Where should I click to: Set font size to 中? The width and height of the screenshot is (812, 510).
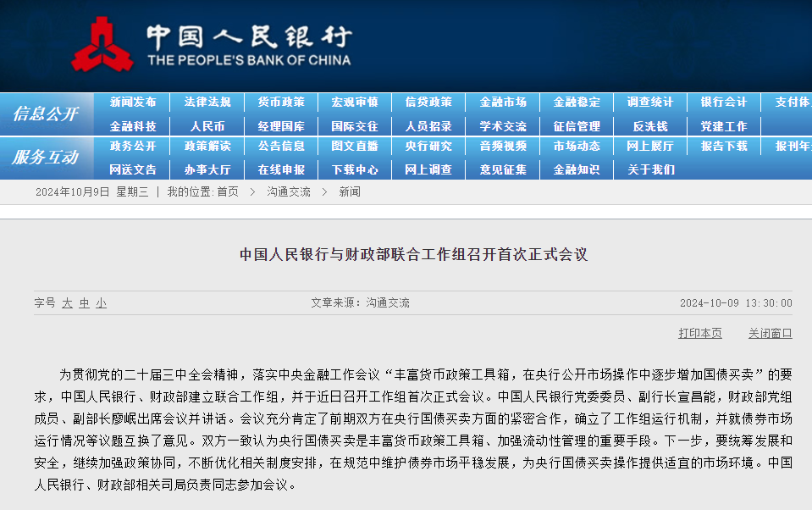click(85, 303)
